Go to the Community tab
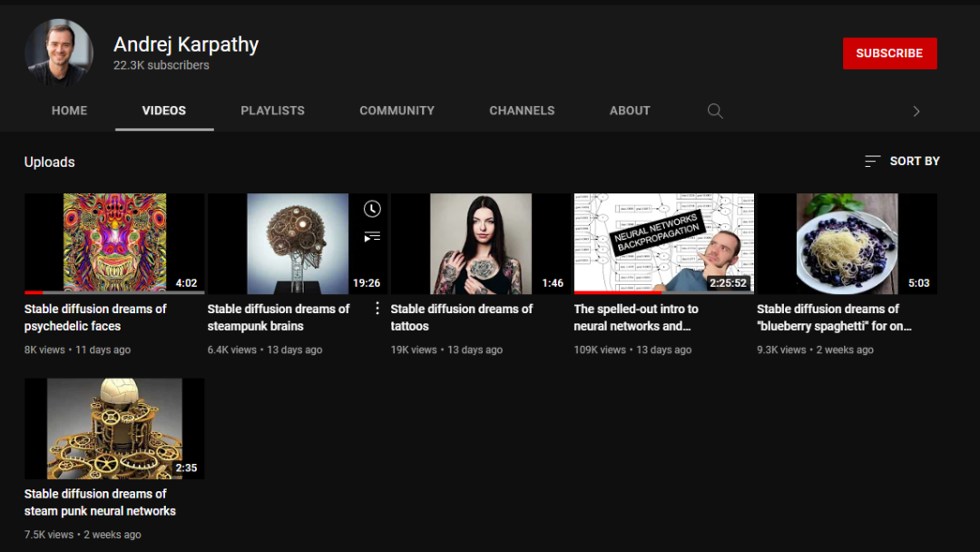Viewport: 980px width, 552px height. click(397, 111)
